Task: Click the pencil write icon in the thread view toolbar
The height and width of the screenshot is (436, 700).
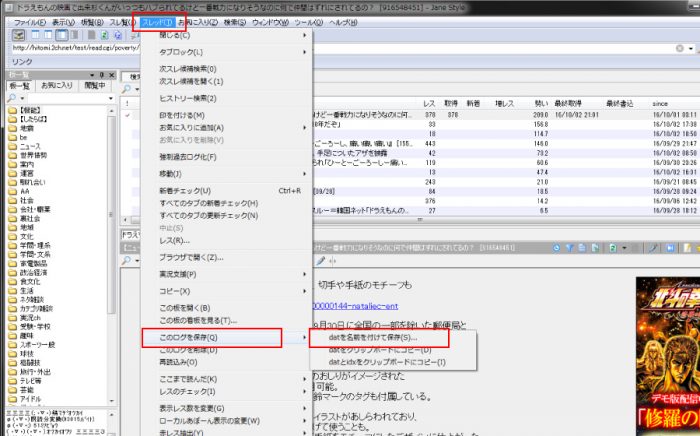Action: pyautogui.click(x=320, y=261)
